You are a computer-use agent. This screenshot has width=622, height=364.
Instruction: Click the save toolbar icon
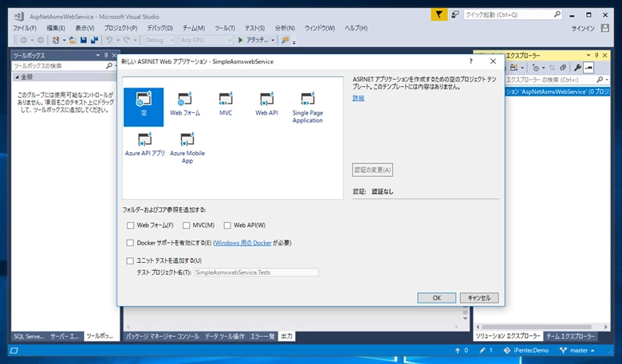(x=83, y=40)
